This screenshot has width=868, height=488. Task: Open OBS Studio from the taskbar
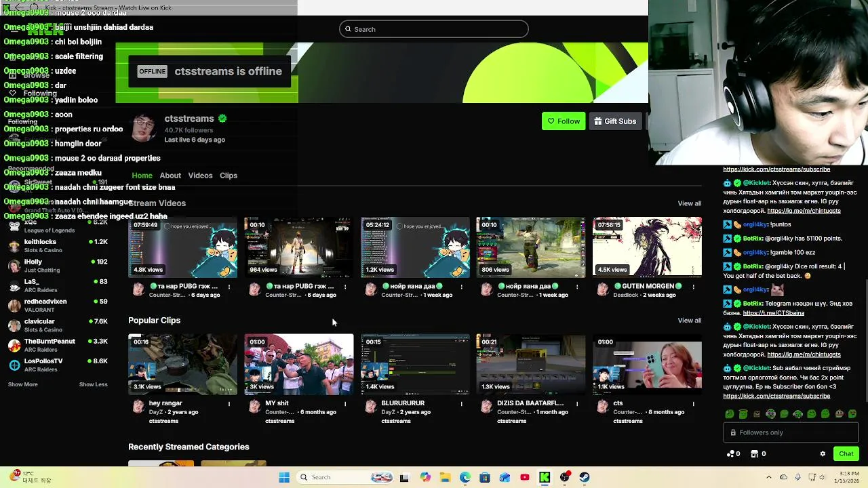click(564, 477)
